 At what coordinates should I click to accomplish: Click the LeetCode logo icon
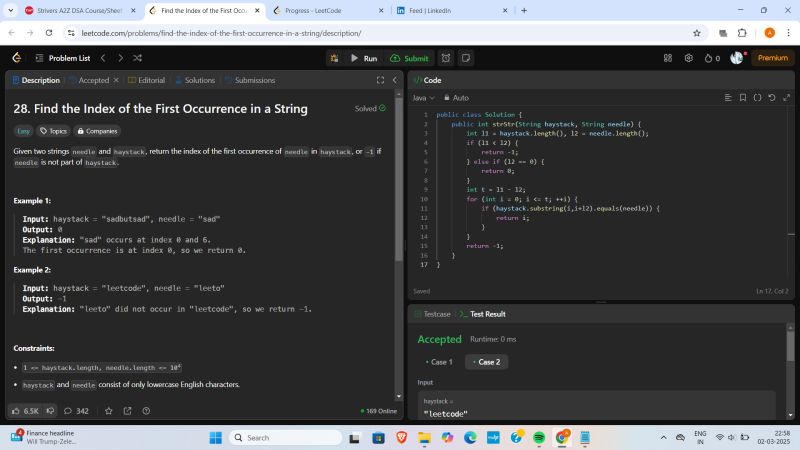pos(16,58)
